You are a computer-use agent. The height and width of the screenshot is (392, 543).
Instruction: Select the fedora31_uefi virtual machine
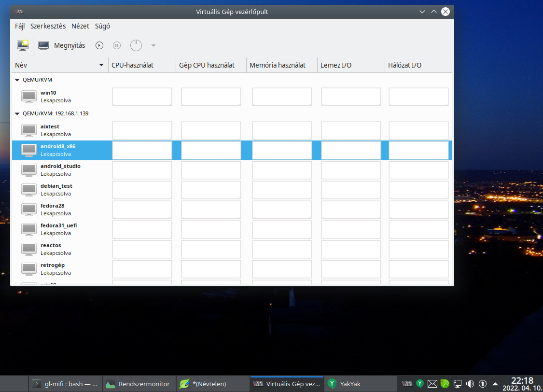232,229
